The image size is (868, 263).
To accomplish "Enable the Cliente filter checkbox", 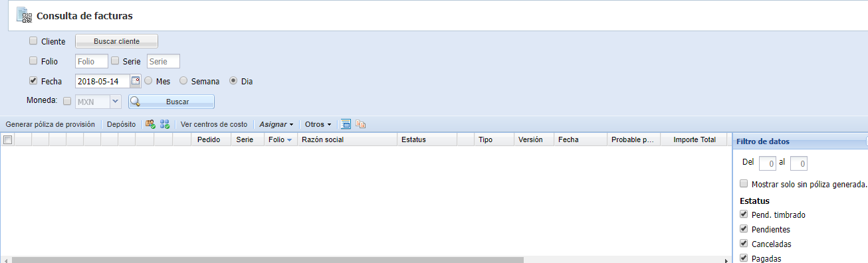I will tap(33, 41).
